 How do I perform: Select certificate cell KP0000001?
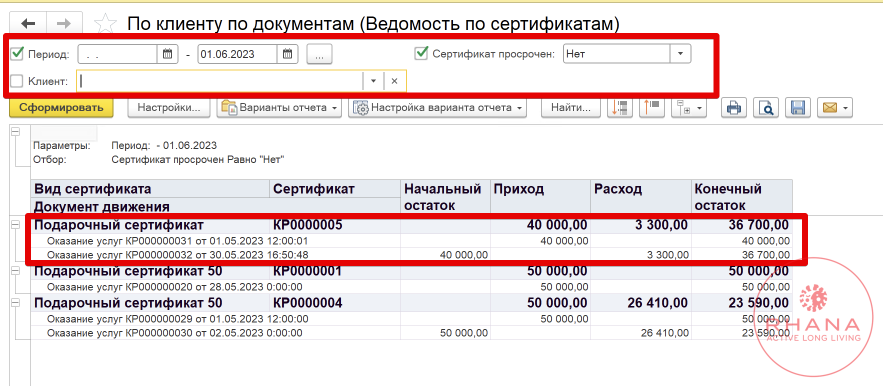pyautogui.click(x=335, y=272)
